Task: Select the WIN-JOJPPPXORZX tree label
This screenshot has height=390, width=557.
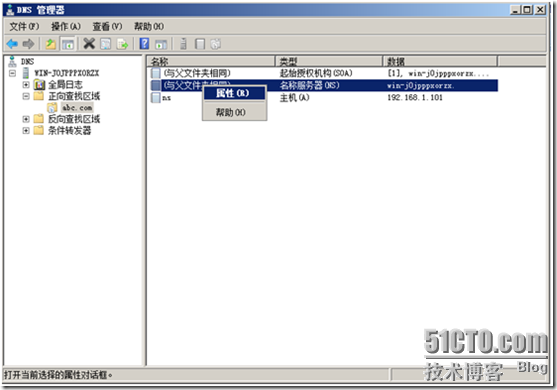Action: coord(67,73)
